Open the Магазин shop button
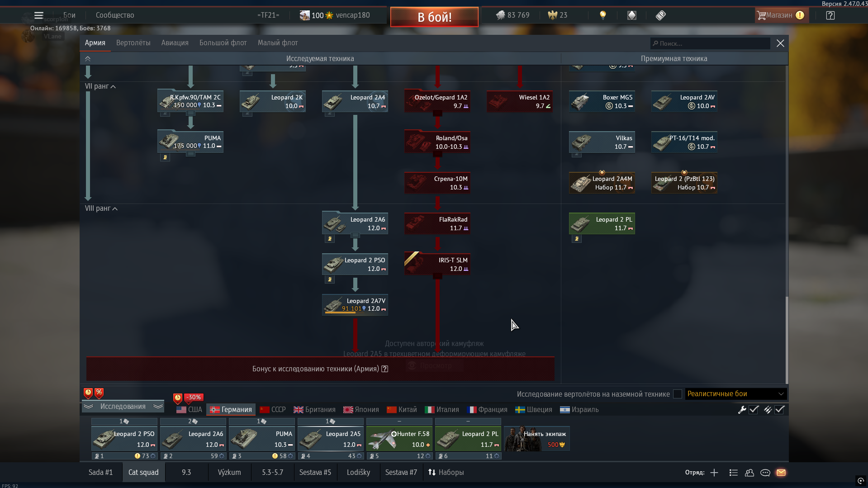The height and width of the screenshot is (488, 868). click(781, 15)
